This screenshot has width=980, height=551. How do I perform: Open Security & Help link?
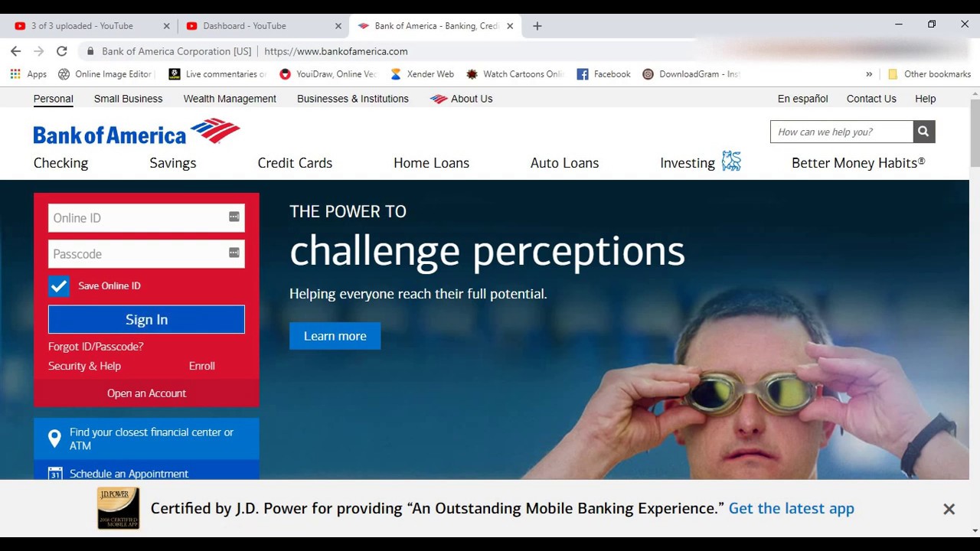84,366
